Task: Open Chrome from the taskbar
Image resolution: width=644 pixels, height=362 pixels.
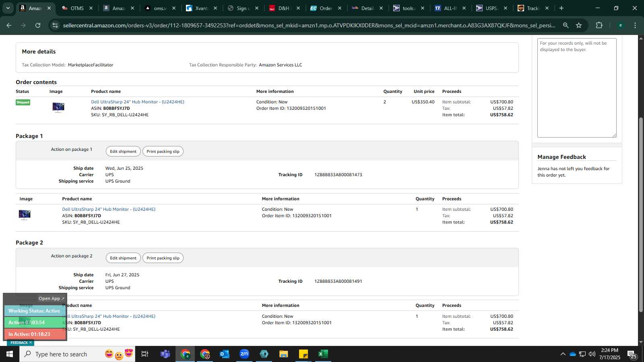Action: tap(185, 354)
